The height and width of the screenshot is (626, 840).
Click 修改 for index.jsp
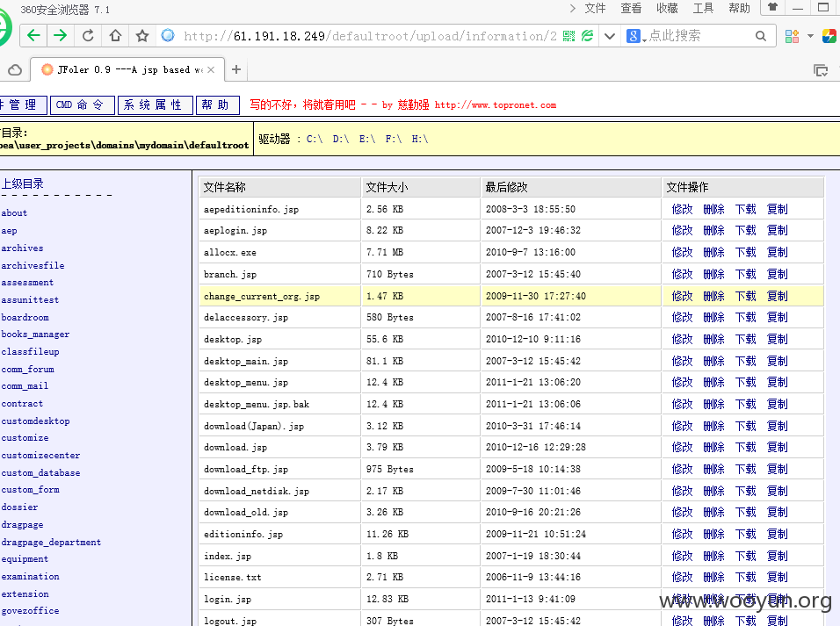pyautogui.click(x=682, y=556)
